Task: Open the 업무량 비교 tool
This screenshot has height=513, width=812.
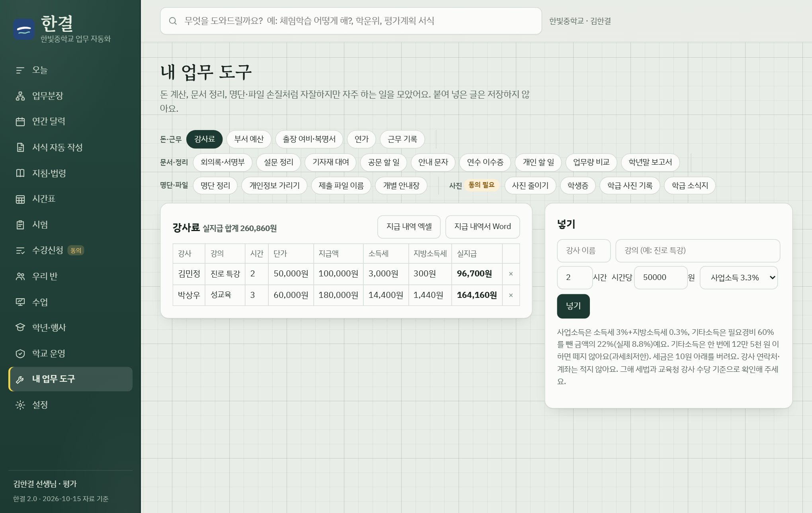Action: (591, 162)
